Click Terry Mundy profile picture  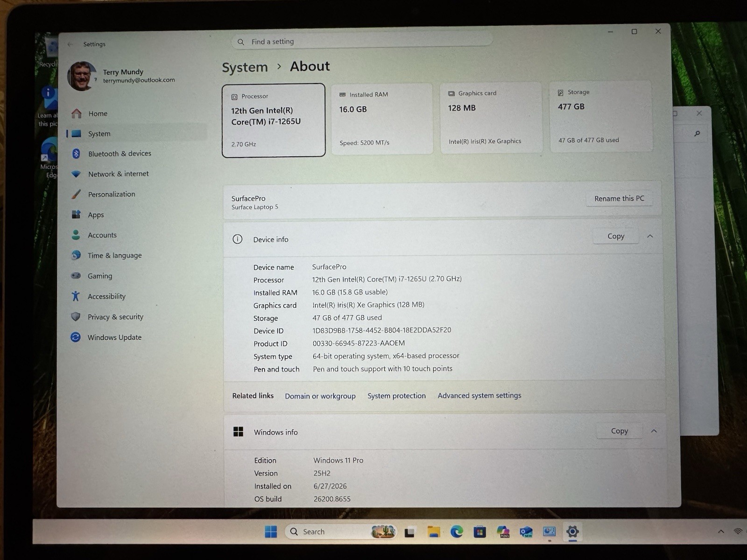pyautogui.click(x=82, y=76)
